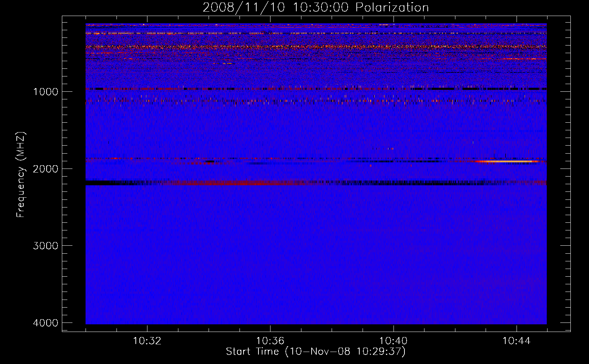Image resolution: width=589 pixels, height=364 pixels.
Task: Click the 2000 frequency tick label
Action: click(x=46, y=169)
